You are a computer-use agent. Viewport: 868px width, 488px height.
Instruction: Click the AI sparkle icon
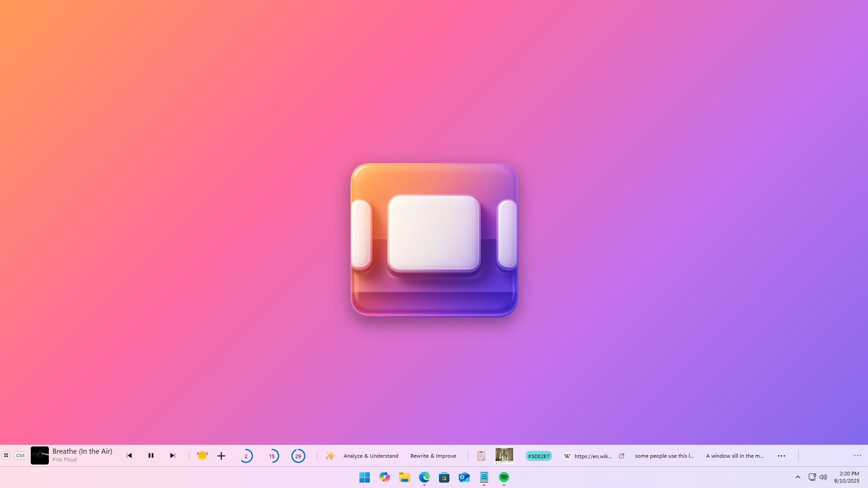tap(330, 456)
